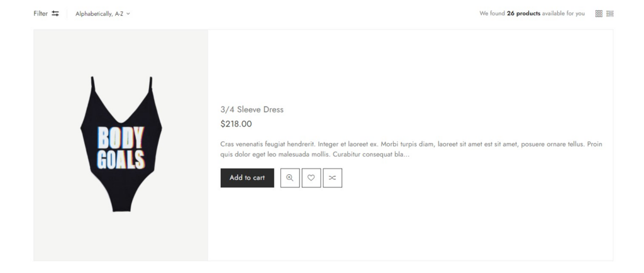The height and width of the screenshot is (273, 644).
Task: Switch to grid view layout icon
Action: 599,14
